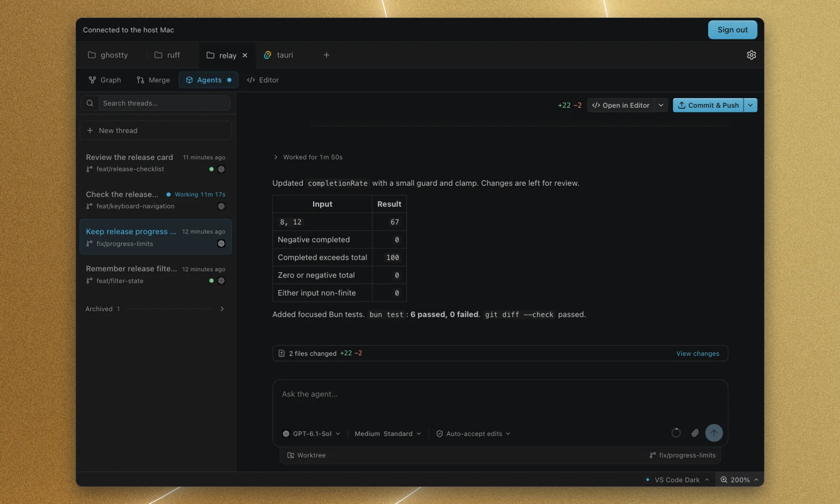Open the dropdown arrow beside Commit & Push

click(x=750, y=105)
